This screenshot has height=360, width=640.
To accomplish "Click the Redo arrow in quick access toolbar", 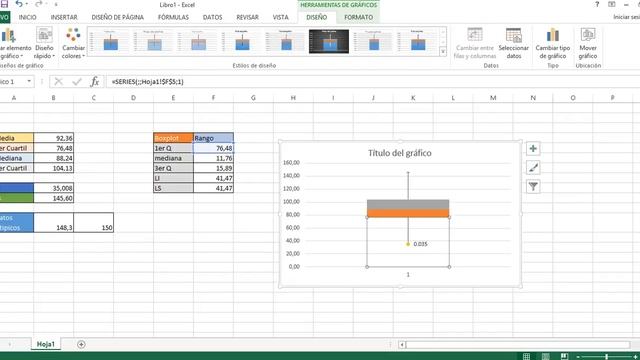I will point(38,4).
